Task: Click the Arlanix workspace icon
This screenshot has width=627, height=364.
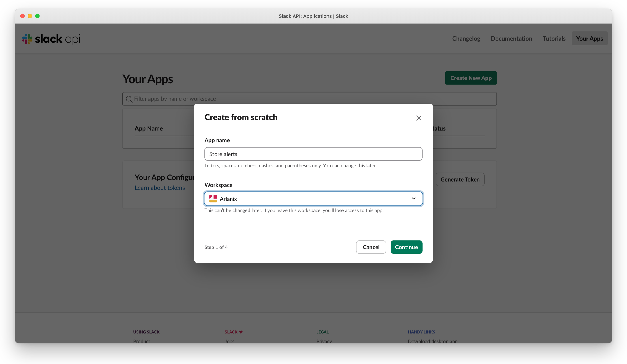Action: tap(213, 199)
